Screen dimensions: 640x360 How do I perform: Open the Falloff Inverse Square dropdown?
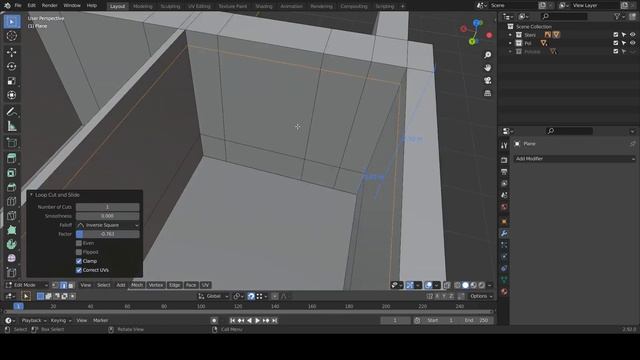coord(108,225)
